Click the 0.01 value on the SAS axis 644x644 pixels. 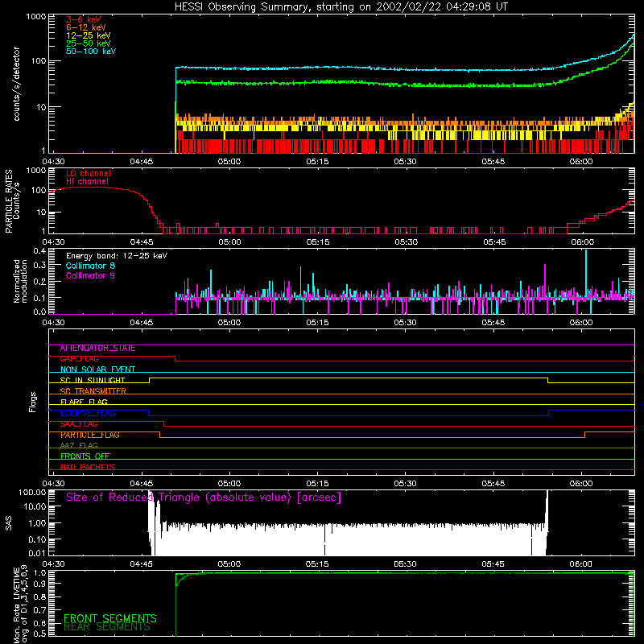click(x=37, y=553)
